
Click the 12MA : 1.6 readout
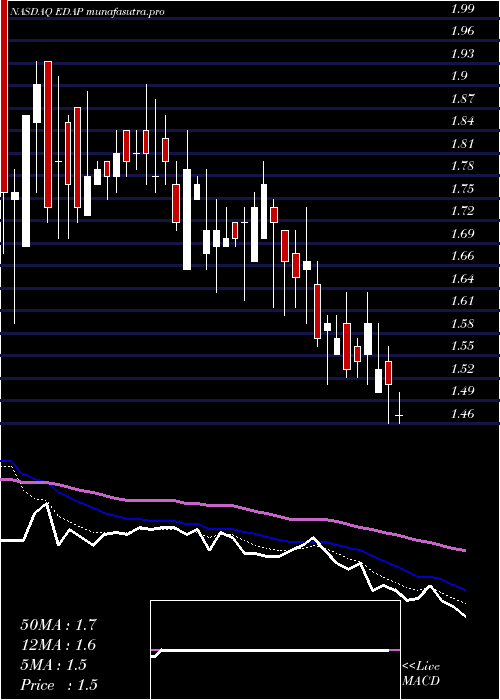[x=58, y=645]
